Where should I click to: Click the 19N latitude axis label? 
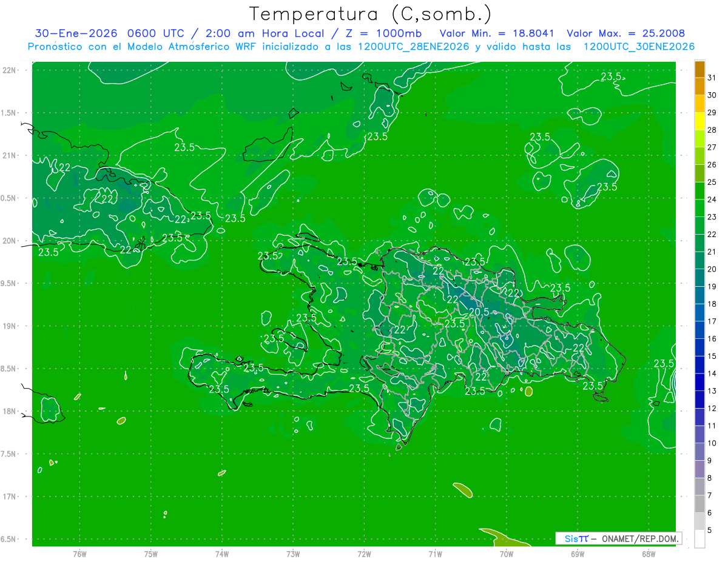8,326
